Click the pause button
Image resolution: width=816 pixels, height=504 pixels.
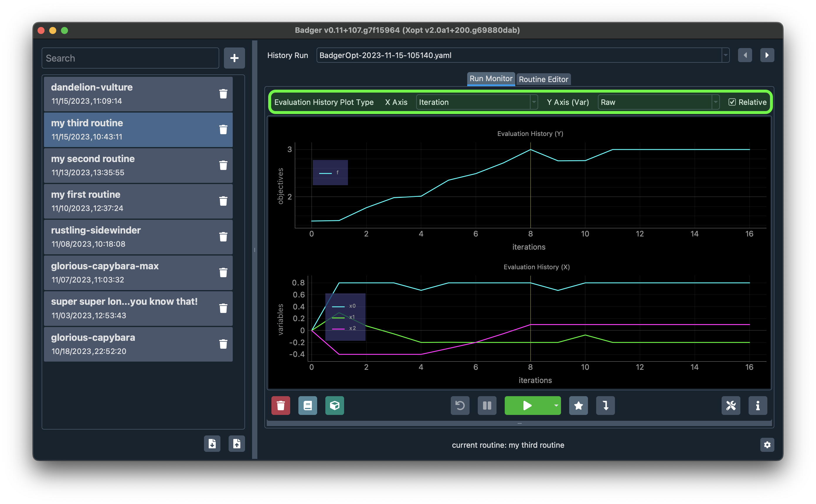coord(487,405)
